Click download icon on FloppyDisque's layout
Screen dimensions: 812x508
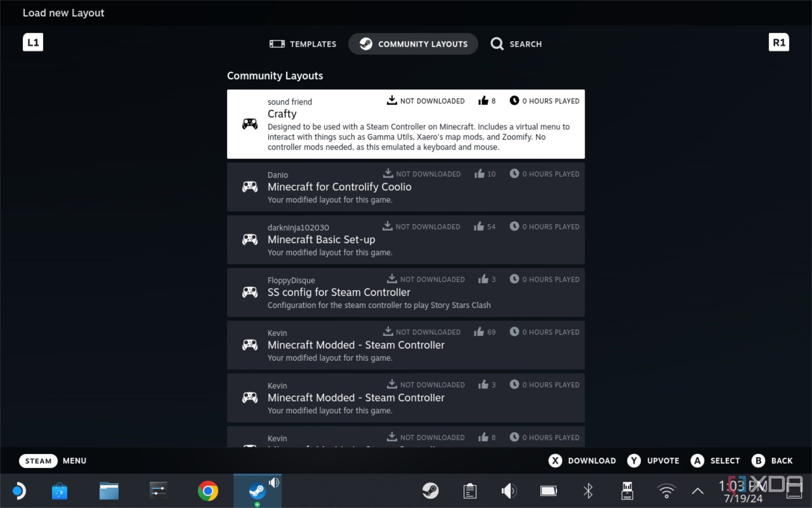click(392, 279)
